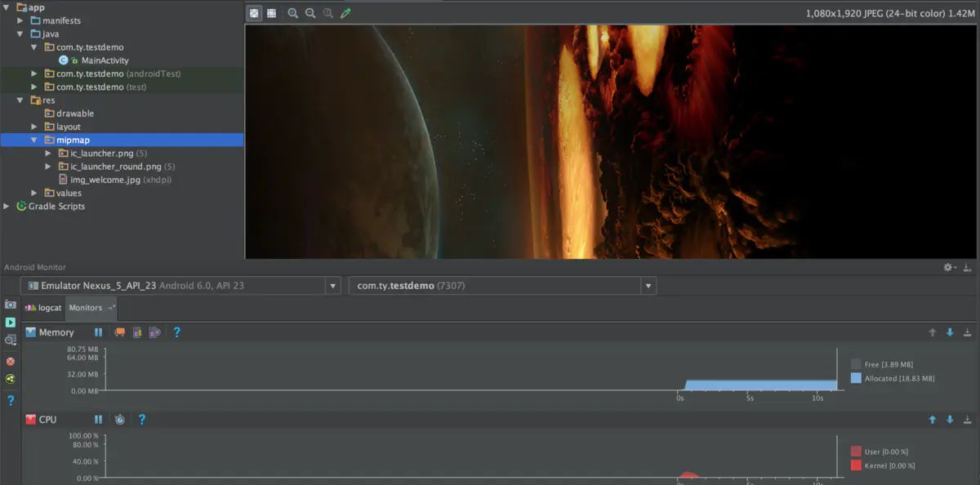Select the drawable folder
This screenshot has height=485, width=980.
(69, 113)
